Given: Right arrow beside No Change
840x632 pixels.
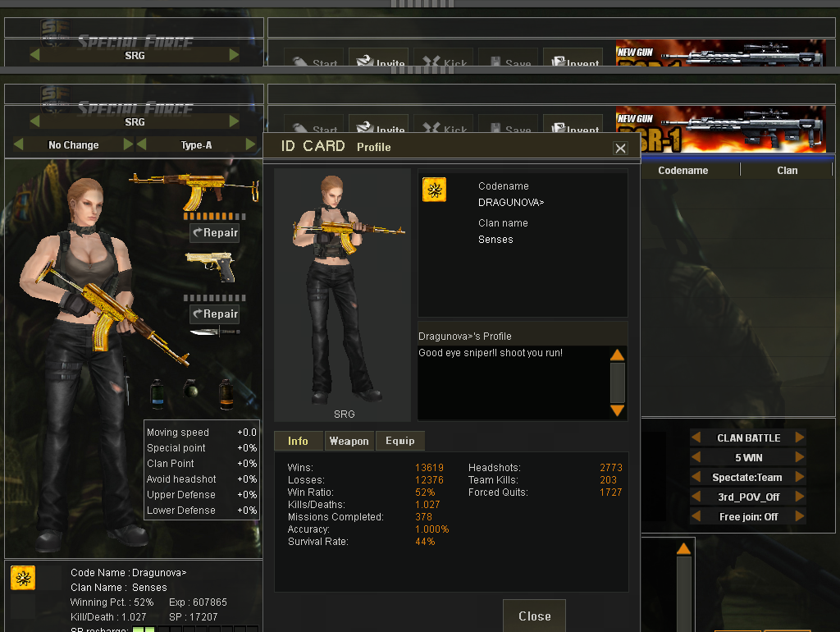Looking at the screenshot, I should (128, 144).
